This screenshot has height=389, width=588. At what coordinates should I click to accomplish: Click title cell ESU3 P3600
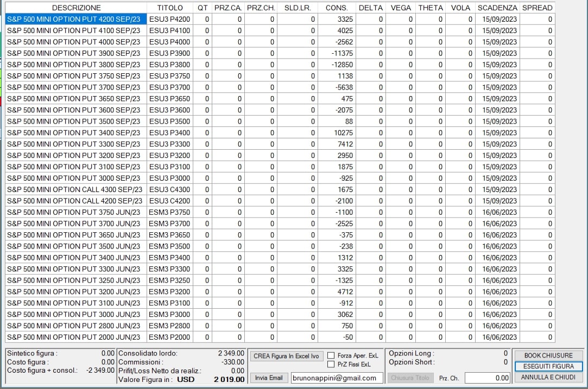(170, 110)
